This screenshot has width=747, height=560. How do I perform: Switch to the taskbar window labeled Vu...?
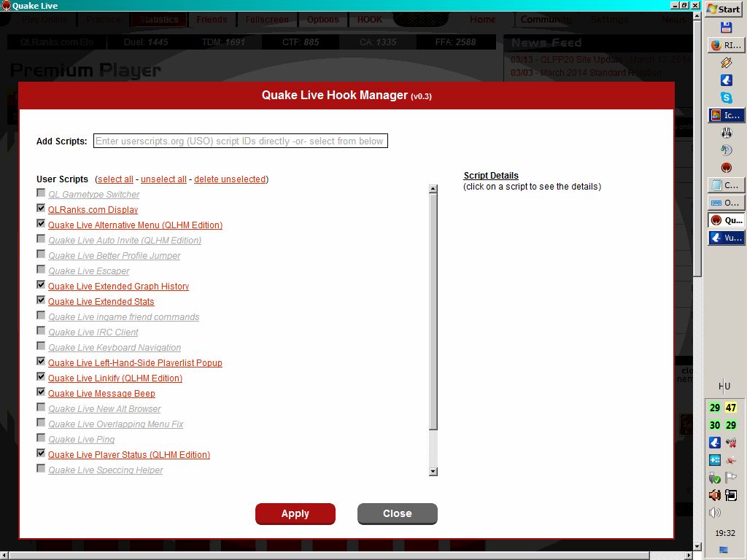click(726, 238)
